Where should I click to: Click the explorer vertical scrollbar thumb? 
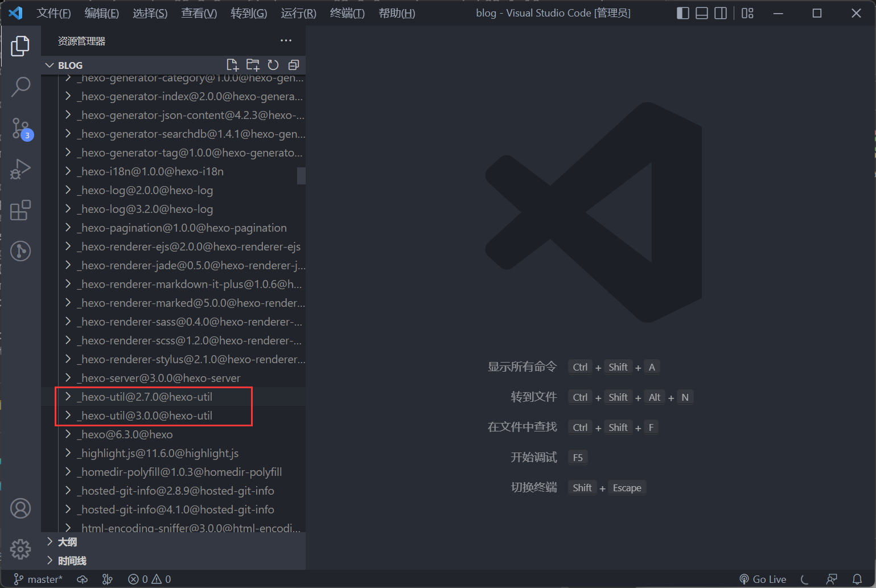click(x=301, y=175)
